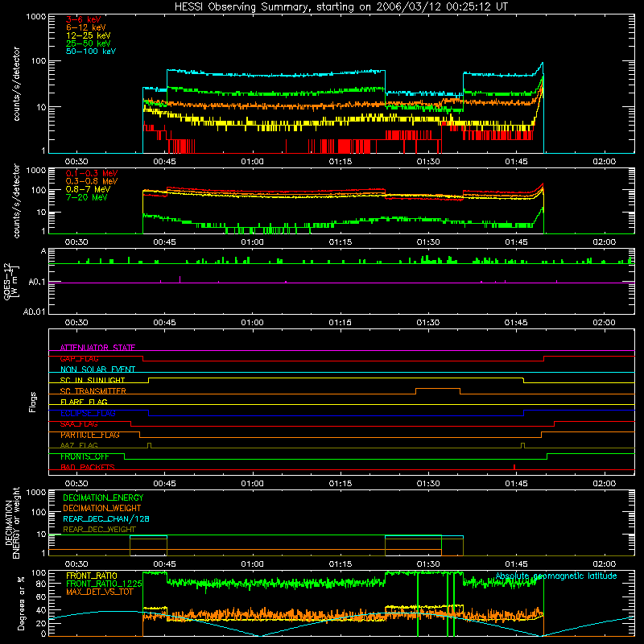Select the SC_IN_SUNLIGHT flag label
Screen dimensions: 644x644
tap(93, 380)
